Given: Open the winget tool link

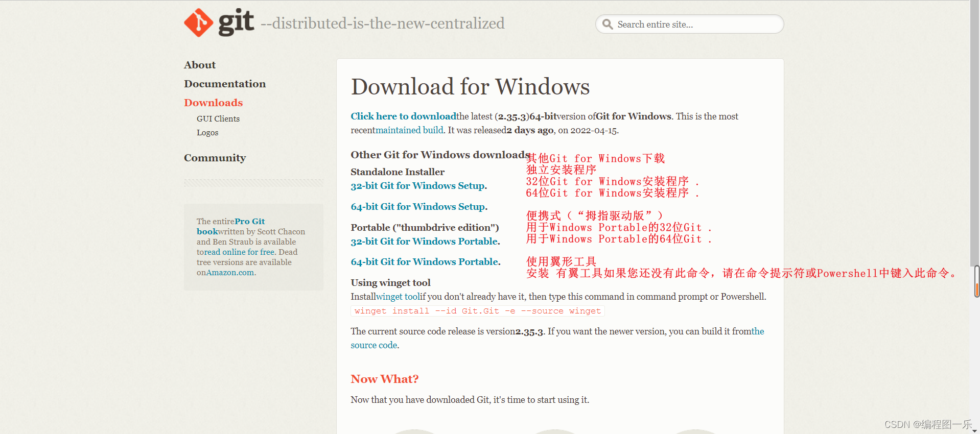Looking at the screenshot, I should [x=397, y=297].
